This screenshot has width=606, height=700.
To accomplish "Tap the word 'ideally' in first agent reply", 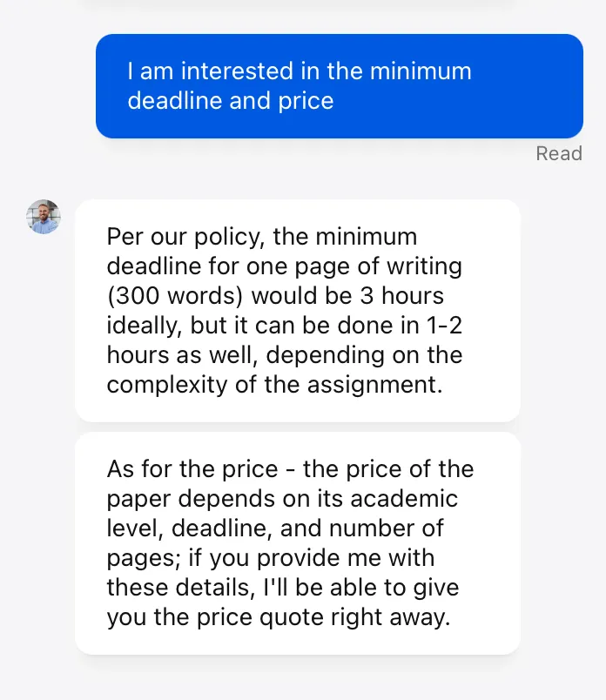I will pyautogui.click(x=145, y=326).
